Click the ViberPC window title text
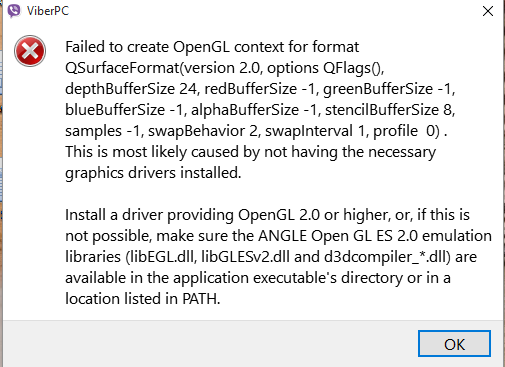 pyautogui.click(x=48, y=11)
